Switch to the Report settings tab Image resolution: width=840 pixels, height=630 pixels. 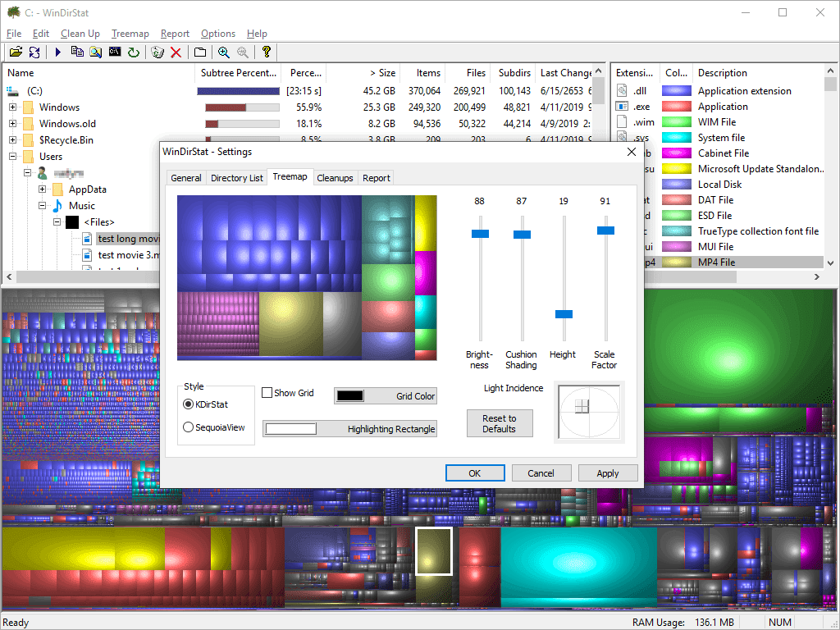coord(376,178)
